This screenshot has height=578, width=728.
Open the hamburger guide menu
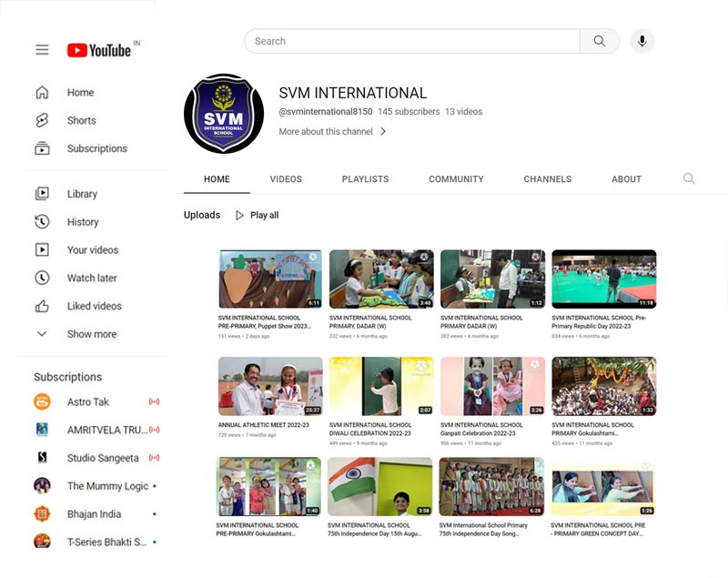(42, 50)
